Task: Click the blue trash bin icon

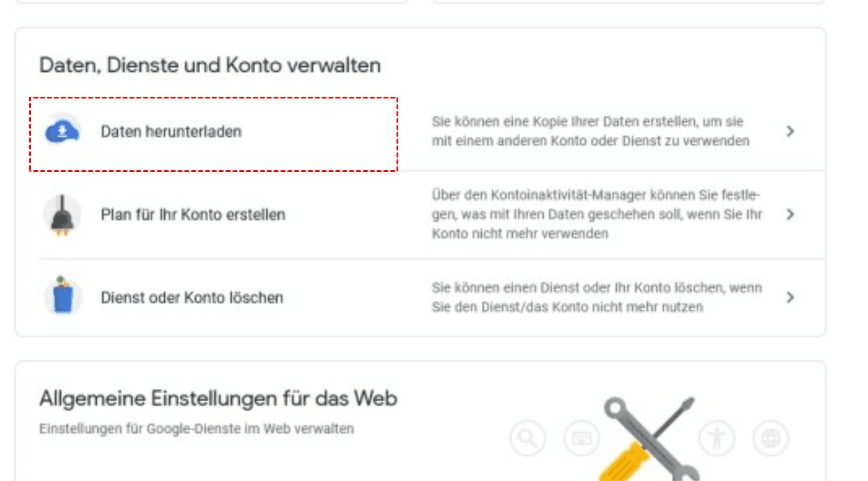Action: coord(63,295)
